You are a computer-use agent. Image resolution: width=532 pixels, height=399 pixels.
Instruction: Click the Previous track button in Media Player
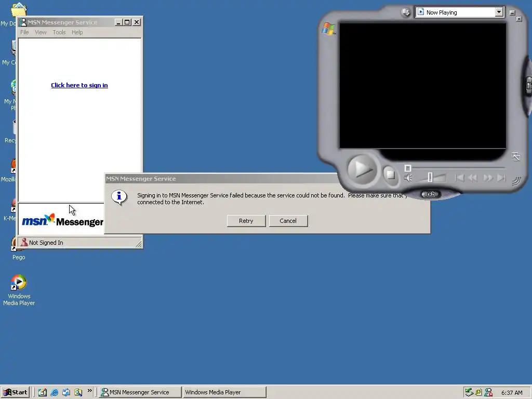[x=459, y=178]
